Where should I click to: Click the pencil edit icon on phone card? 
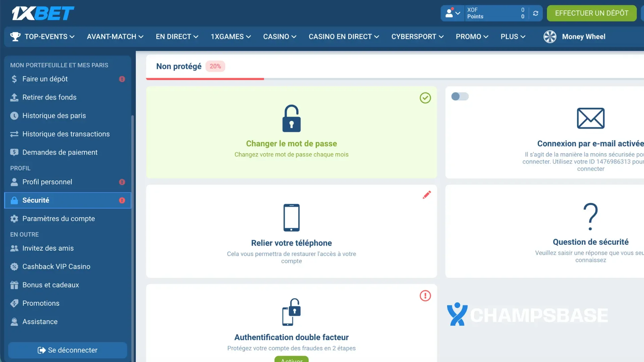click(x=427, y=195)
